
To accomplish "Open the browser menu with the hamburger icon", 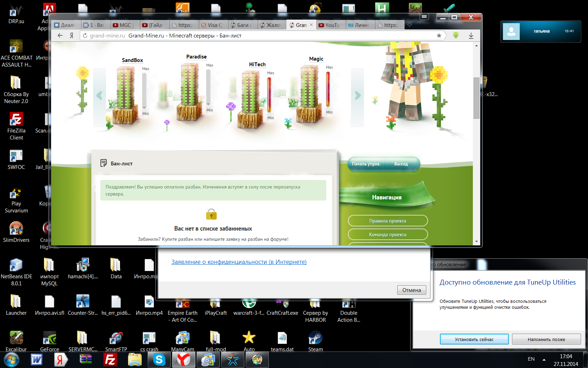I will [424, 16].
